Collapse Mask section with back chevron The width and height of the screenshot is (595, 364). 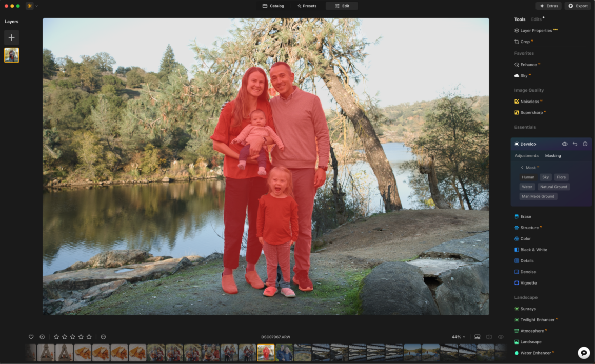[522, 168]
